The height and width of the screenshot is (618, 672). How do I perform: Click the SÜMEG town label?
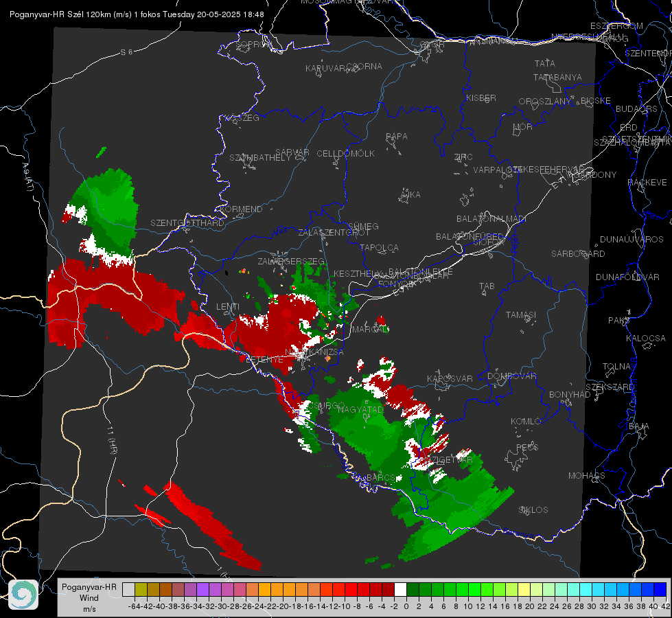point(363,226)
